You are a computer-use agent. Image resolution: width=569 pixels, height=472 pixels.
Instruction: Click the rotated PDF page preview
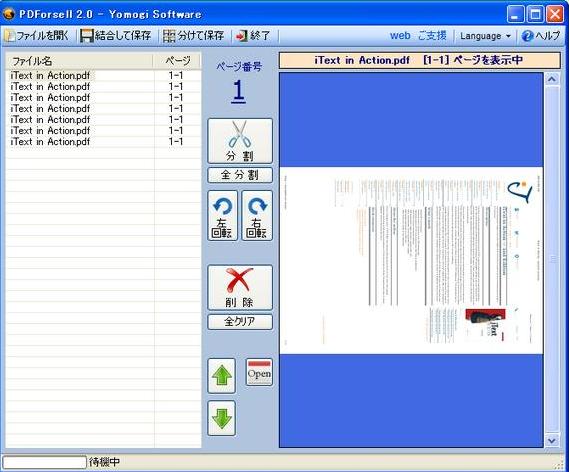click(x=411, y=260)
